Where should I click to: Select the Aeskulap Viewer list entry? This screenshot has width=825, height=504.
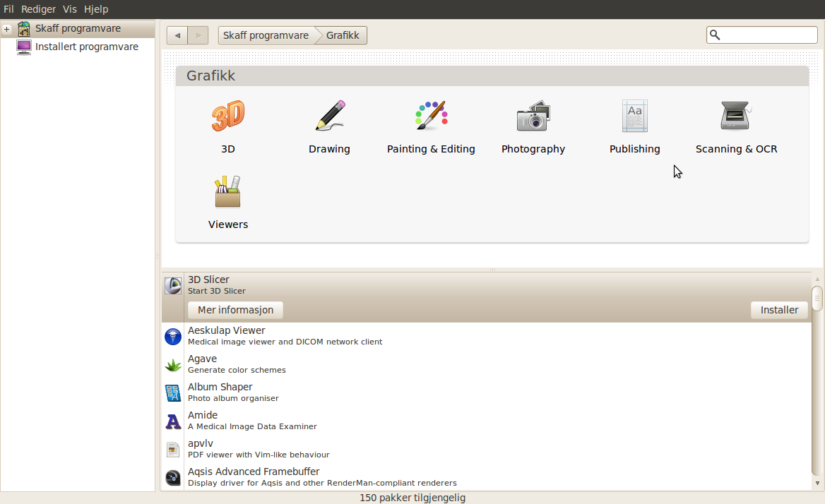pos(486,336)
